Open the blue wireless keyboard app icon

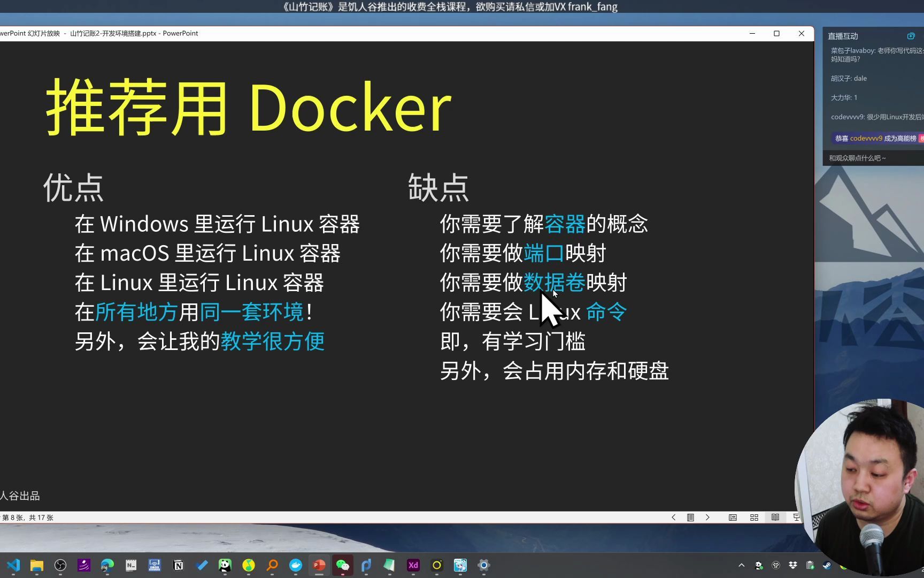(x=155, y=565)
